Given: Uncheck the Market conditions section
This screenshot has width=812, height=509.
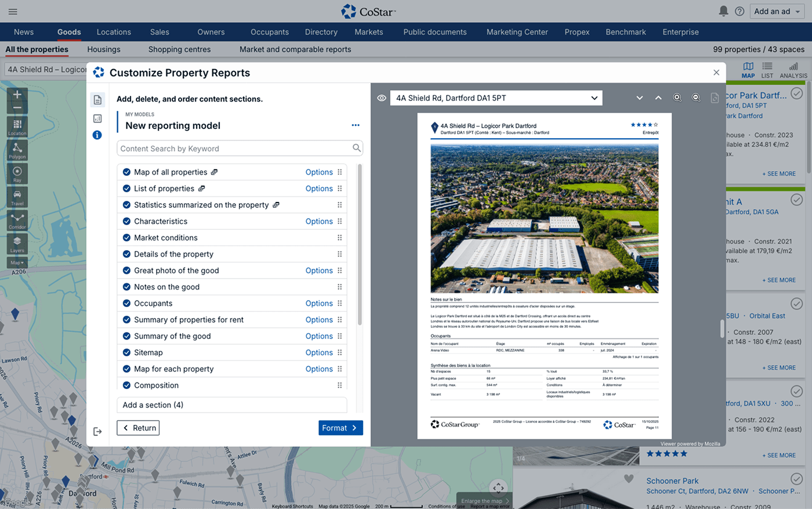Looking at the screenshot, I should pos(126,237).
